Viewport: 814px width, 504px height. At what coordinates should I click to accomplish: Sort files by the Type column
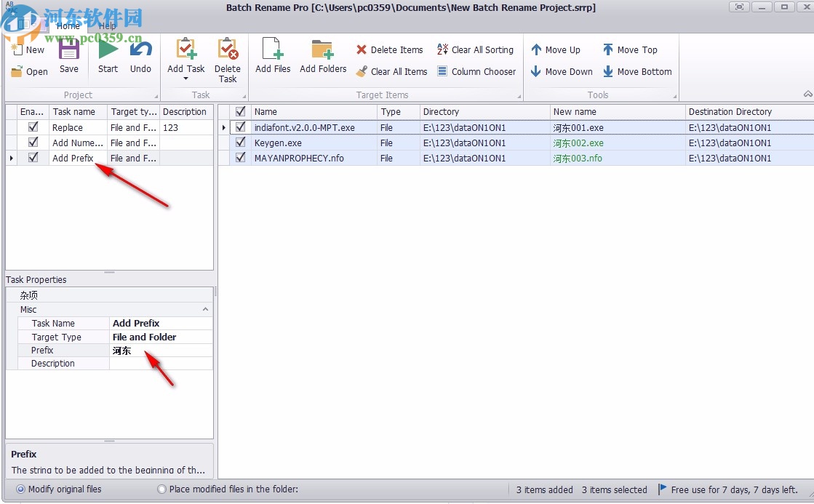click(398, 111)
